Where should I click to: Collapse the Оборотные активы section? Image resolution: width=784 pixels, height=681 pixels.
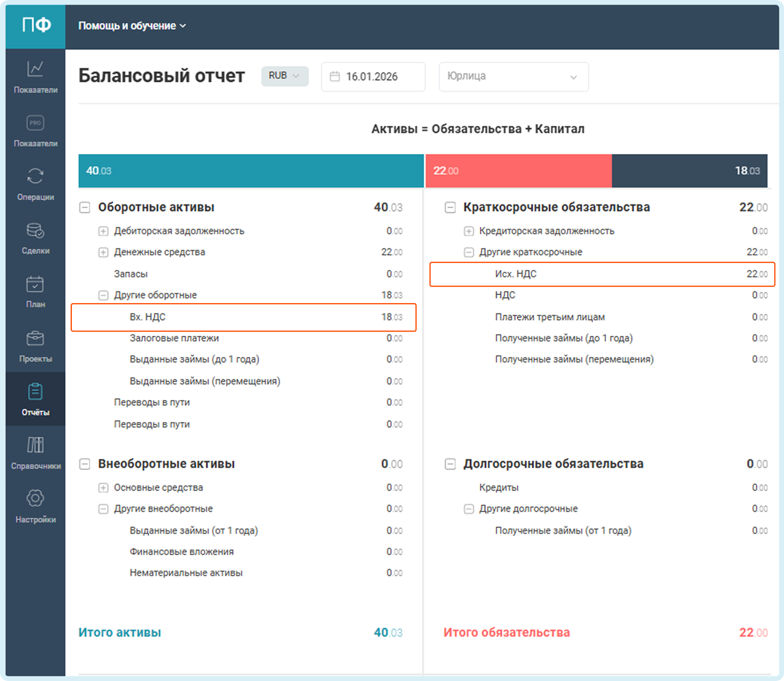[85, 208]
